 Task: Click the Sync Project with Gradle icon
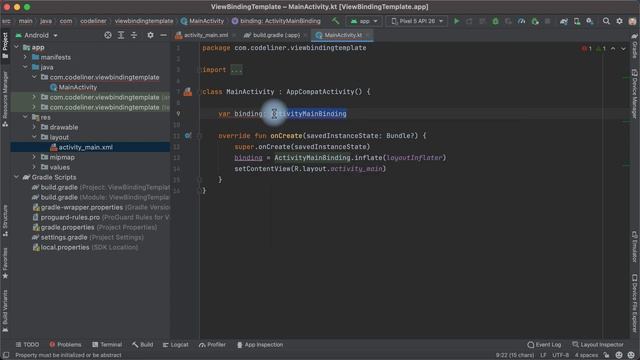564,21
